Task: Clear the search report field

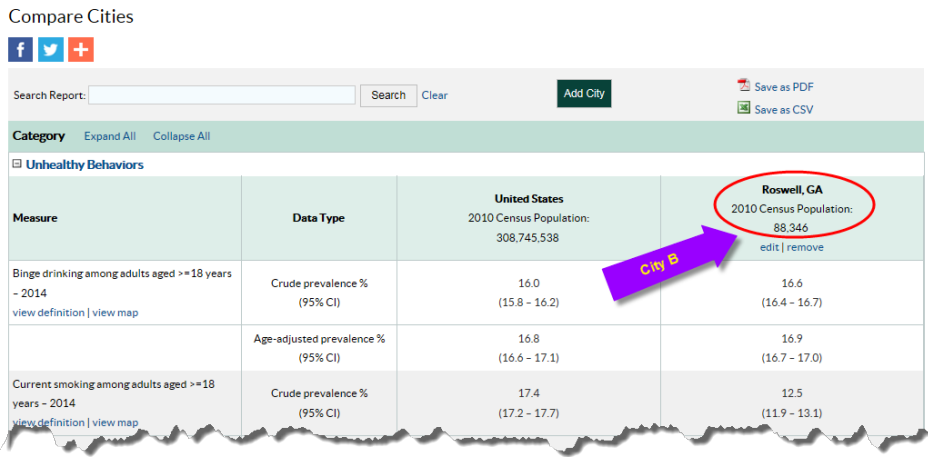Action: point(434,95)
